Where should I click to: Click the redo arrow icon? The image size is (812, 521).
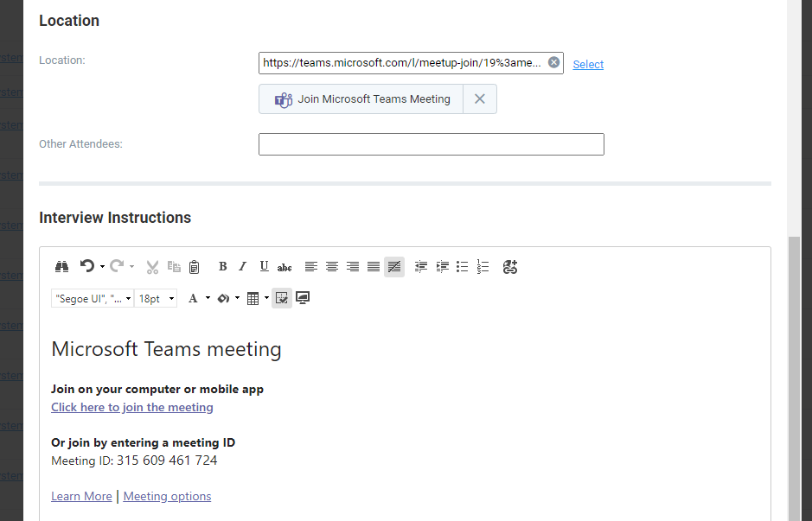[x=117, y=266]
